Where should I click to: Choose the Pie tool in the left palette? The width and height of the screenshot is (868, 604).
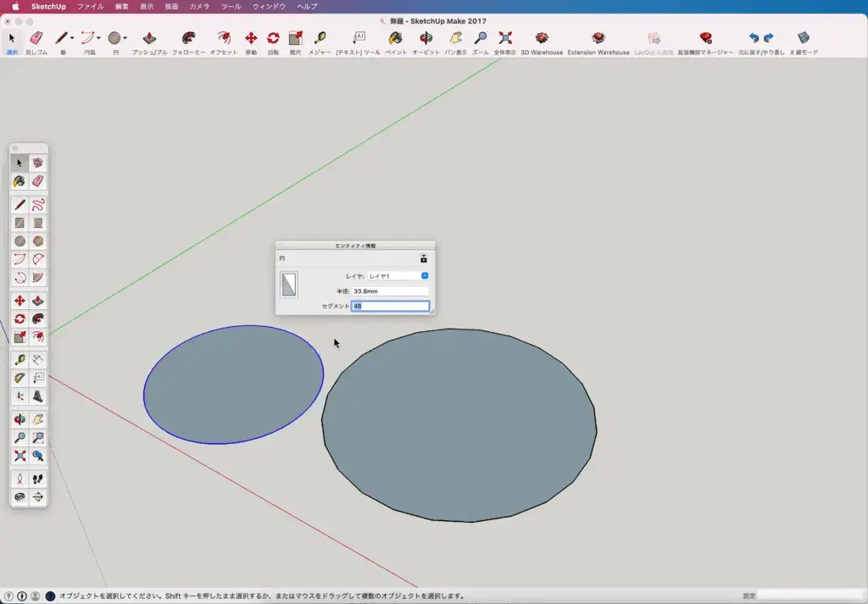[x=37, y=278]
